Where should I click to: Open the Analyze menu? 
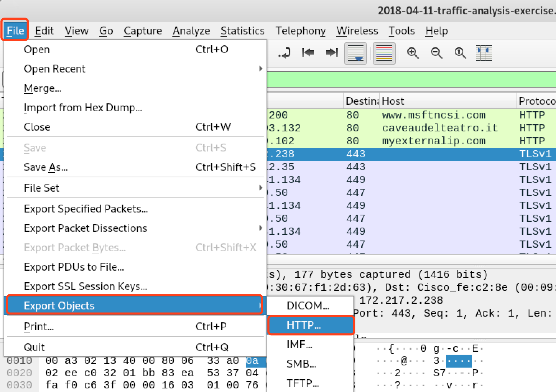pyautogui.click(x=191, y=31)
